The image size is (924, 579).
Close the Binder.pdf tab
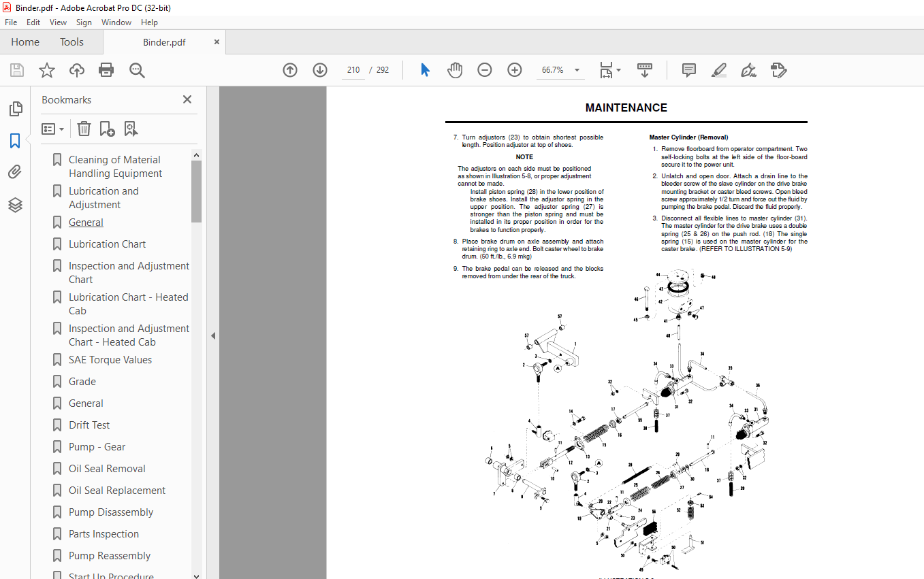(217, 42)
